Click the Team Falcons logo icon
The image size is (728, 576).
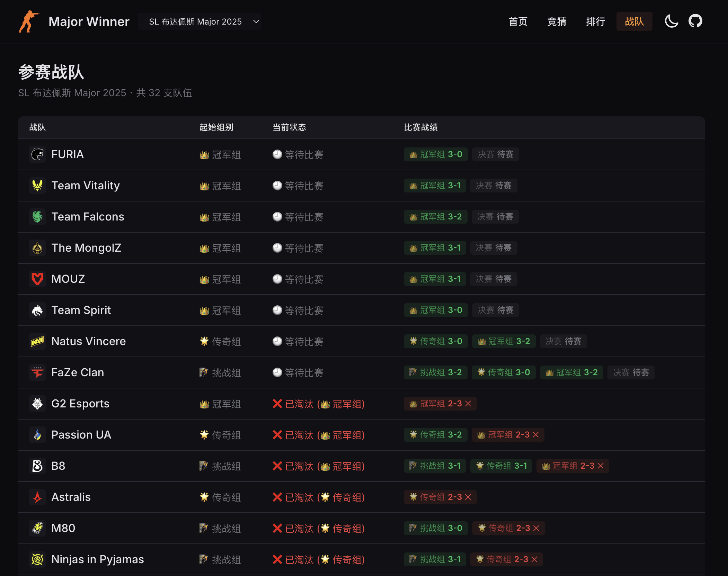(x=37, y=217)
